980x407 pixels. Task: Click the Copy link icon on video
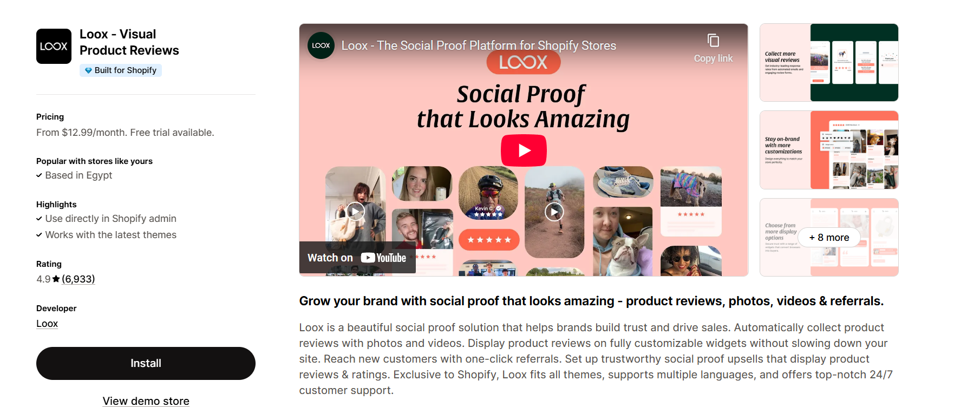coord(713,41)
